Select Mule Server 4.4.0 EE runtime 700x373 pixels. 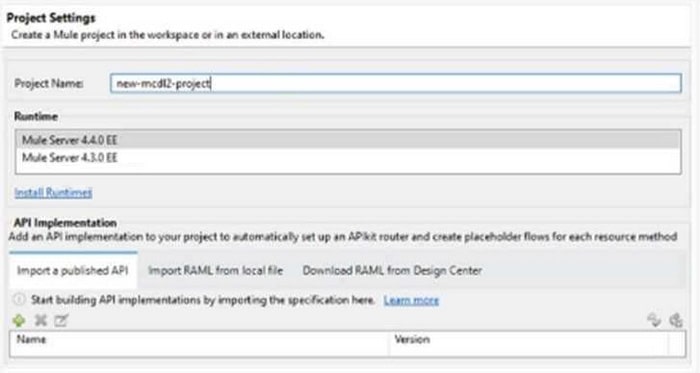click(348, 140)
